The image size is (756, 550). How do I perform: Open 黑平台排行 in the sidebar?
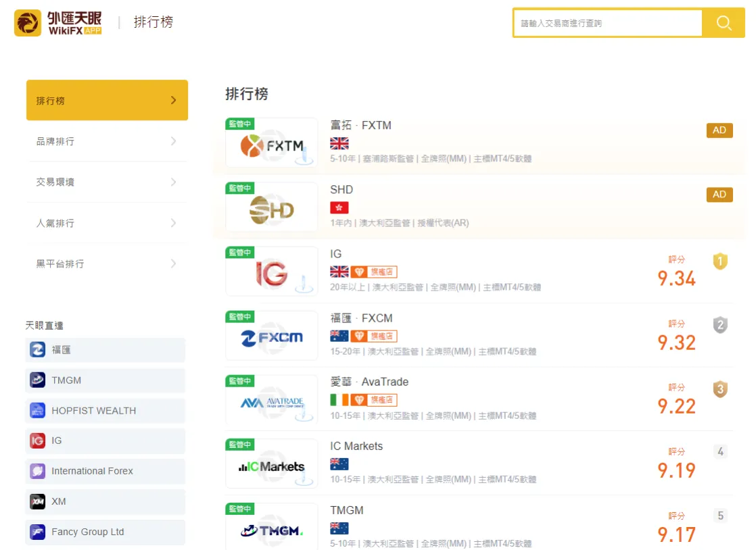[107, 264]
